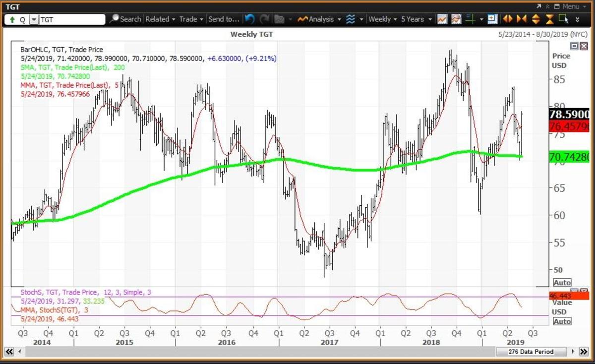
Task: Undo last chart action with blue arrow
Action: point(249,19)
